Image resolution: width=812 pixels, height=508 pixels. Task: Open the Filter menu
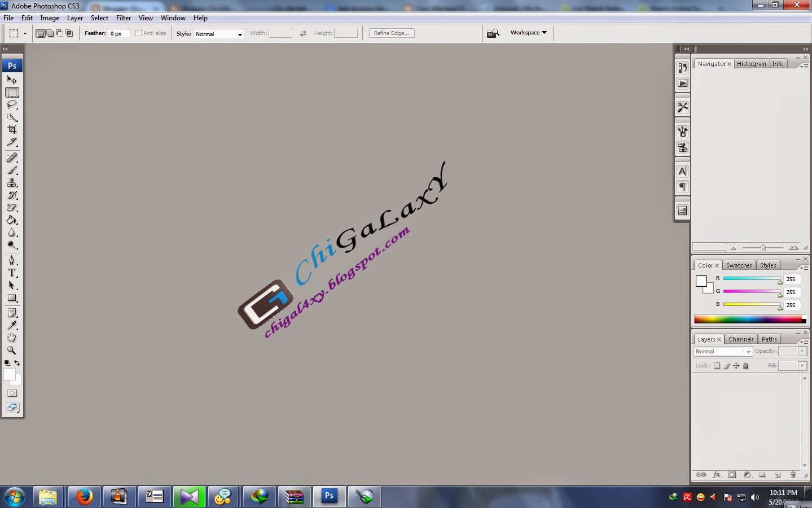(124, 18)
